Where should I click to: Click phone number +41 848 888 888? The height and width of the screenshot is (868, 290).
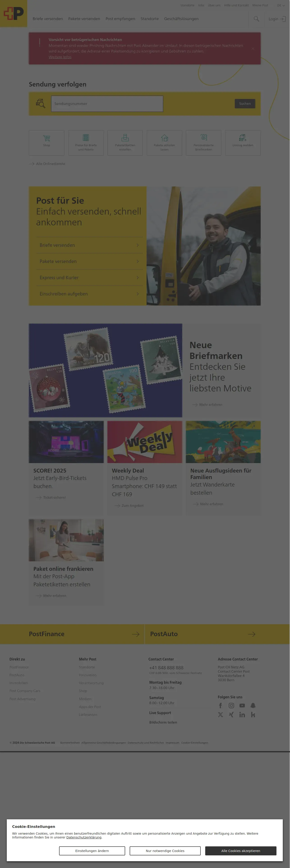point(166,668)
